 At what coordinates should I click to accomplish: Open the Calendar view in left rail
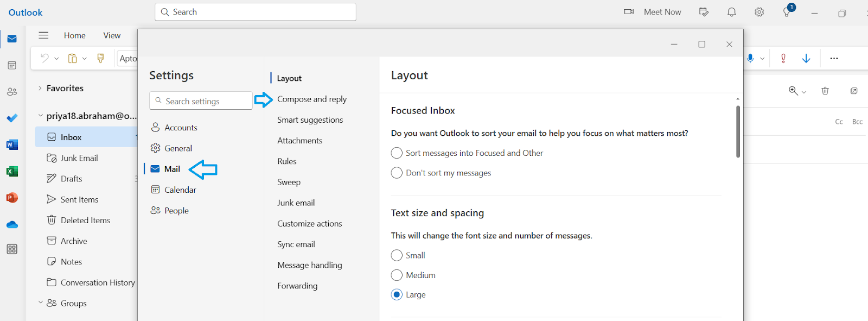(12, 65)
